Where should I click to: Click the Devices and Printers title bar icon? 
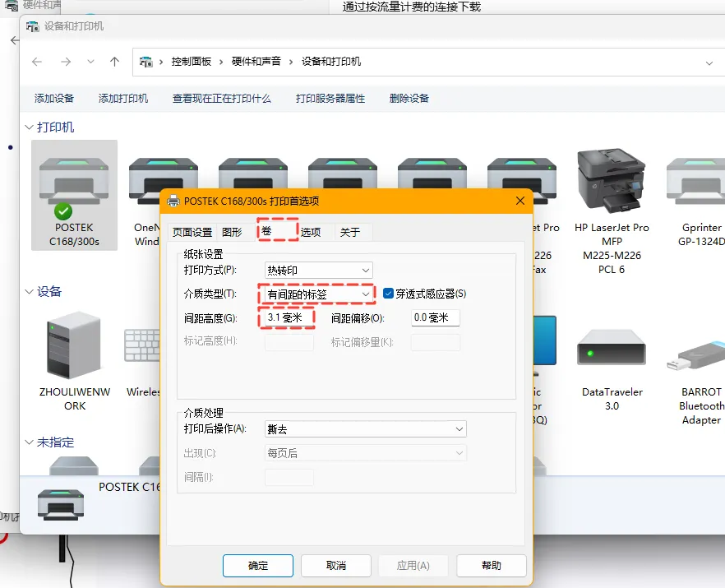[x=32, y=26]
